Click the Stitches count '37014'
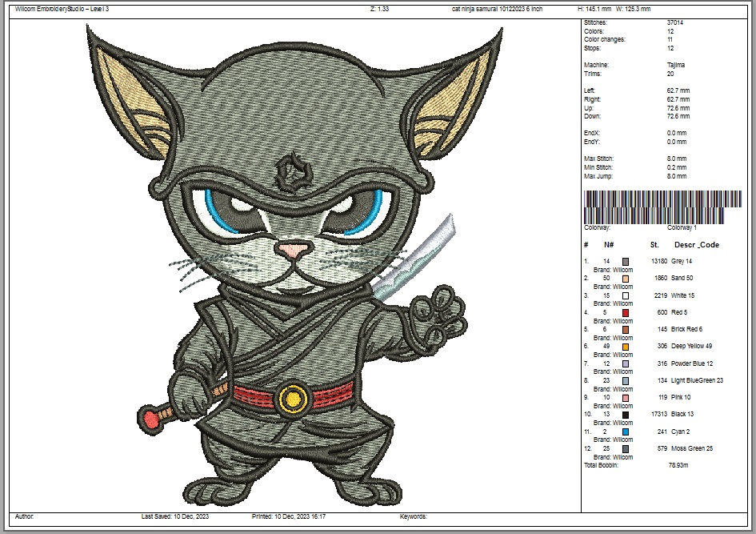 click(x=675, y=22)
